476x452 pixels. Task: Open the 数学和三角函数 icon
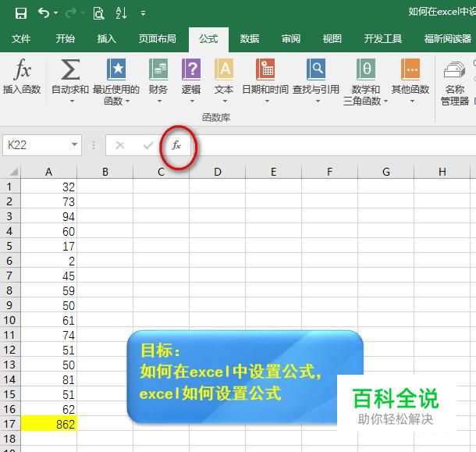[365, 69]
